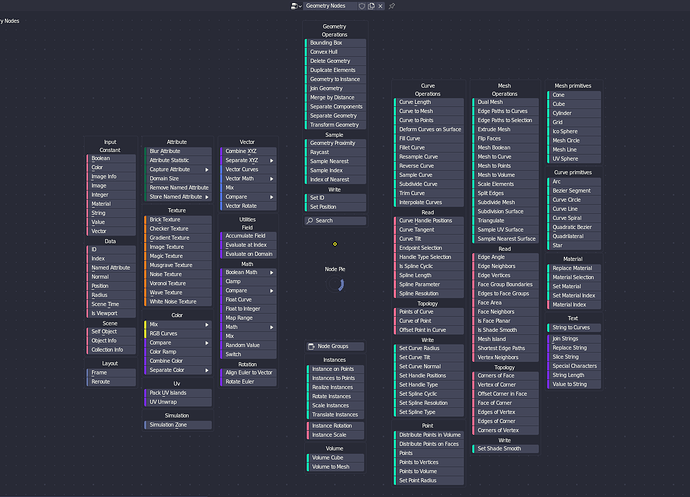Pick Align Euler to Vector

tap(248, 373)
